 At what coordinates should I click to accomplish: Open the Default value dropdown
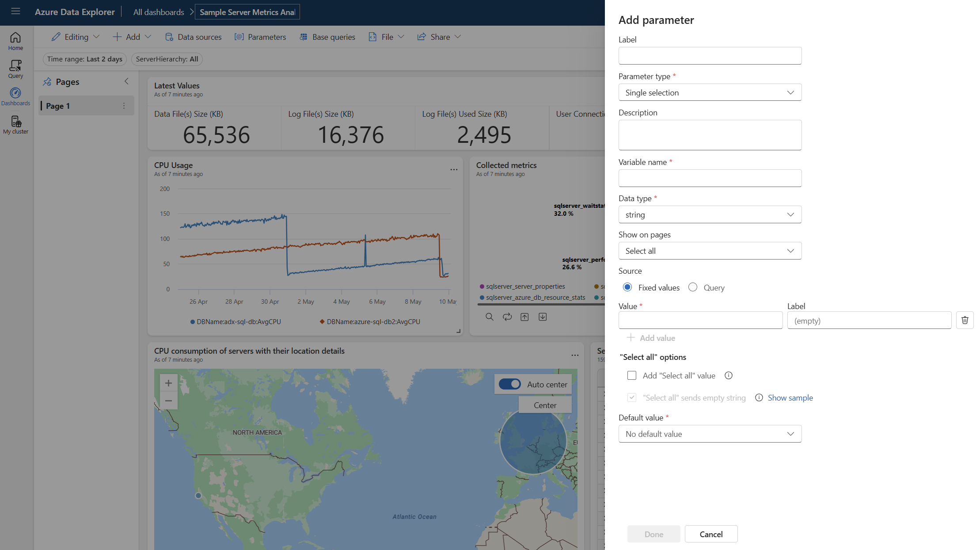tap(710, 434)
